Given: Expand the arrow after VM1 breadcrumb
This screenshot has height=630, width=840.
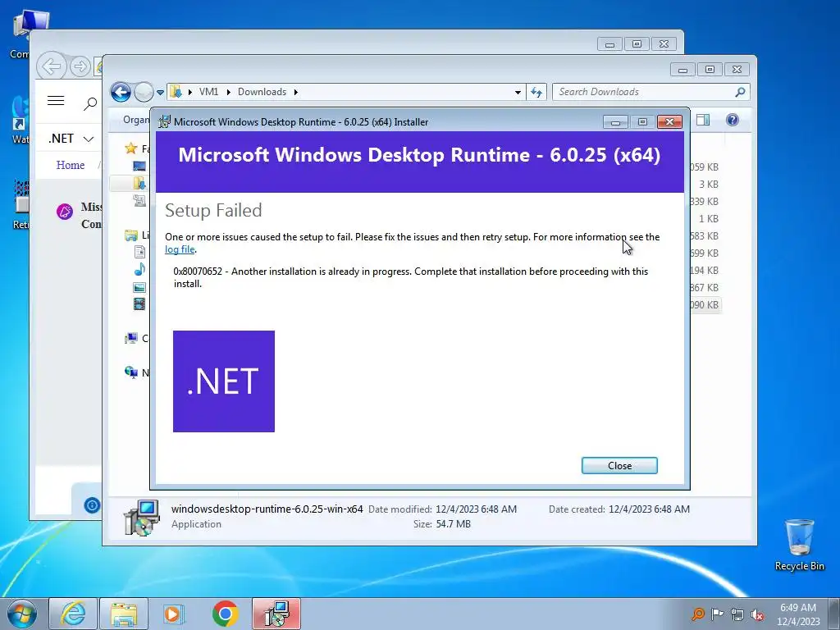Looking at the screenshot, I should click(228, 92).
